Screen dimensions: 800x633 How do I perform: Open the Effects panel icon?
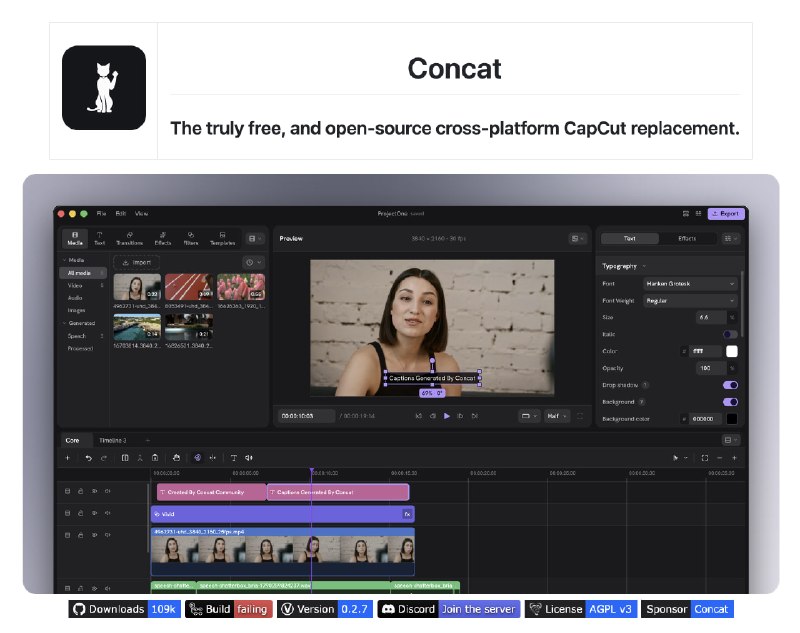(163, 238)
